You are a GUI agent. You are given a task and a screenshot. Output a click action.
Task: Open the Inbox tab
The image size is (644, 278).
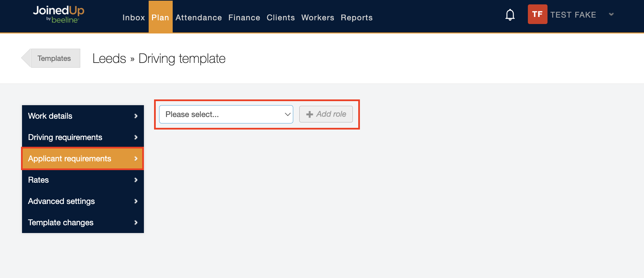133,18
